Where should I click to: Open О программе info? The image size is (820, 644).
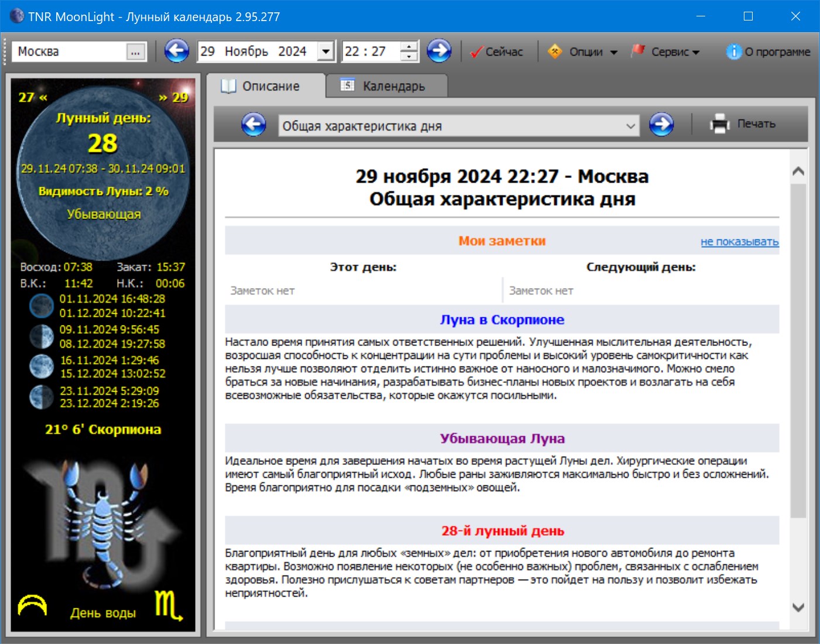[768, 52]
